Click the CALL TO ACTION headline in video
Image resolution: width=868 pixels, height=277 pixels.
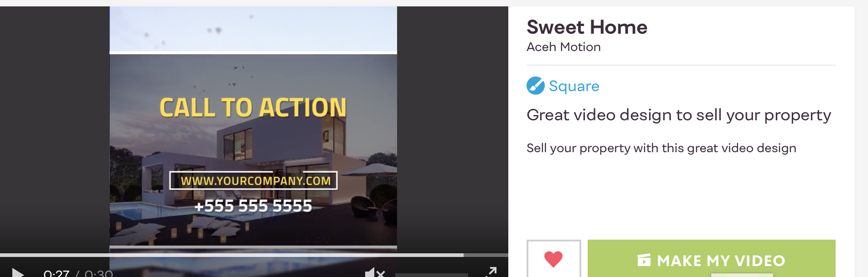(x=253, y=108)
